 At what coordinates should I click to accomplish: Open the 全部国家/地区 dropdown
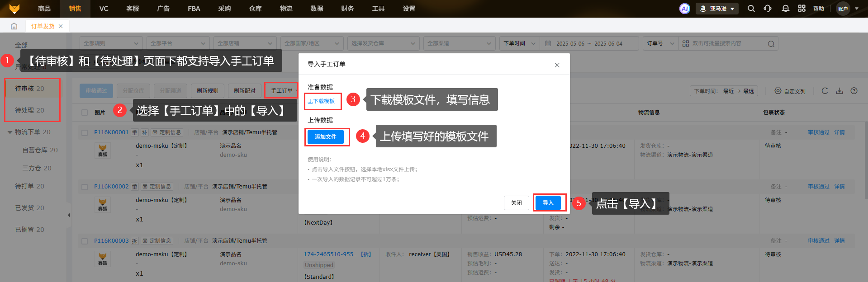pos(312,43)
